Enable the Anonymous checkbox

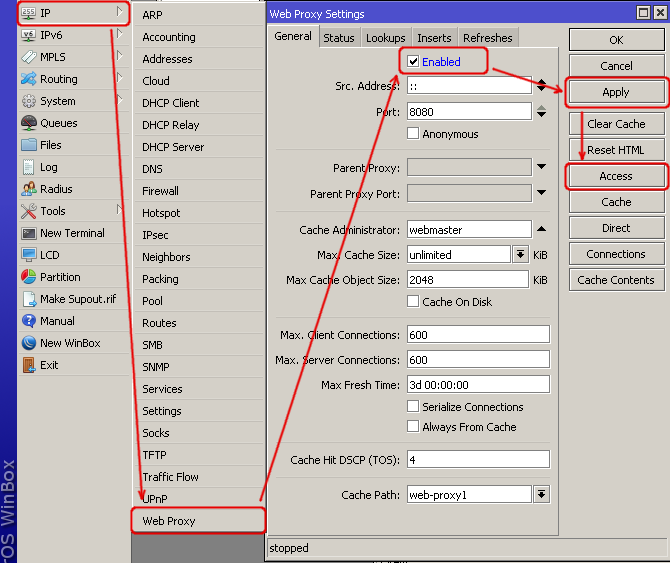[413, 134]
